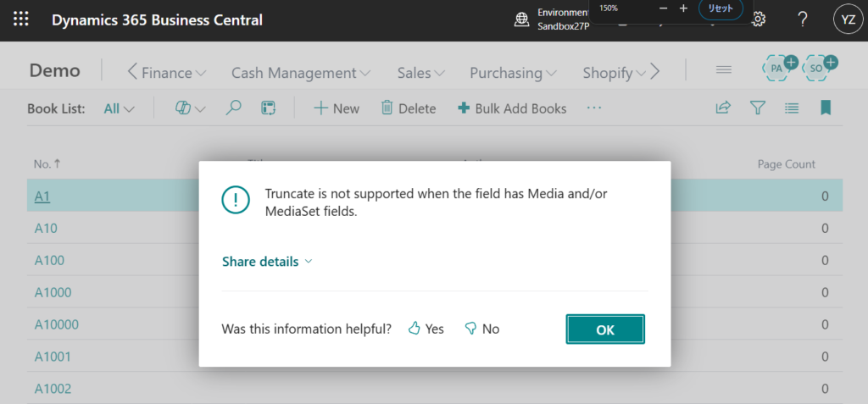Open the Book List All views dropdown

(x=119, y=108)
